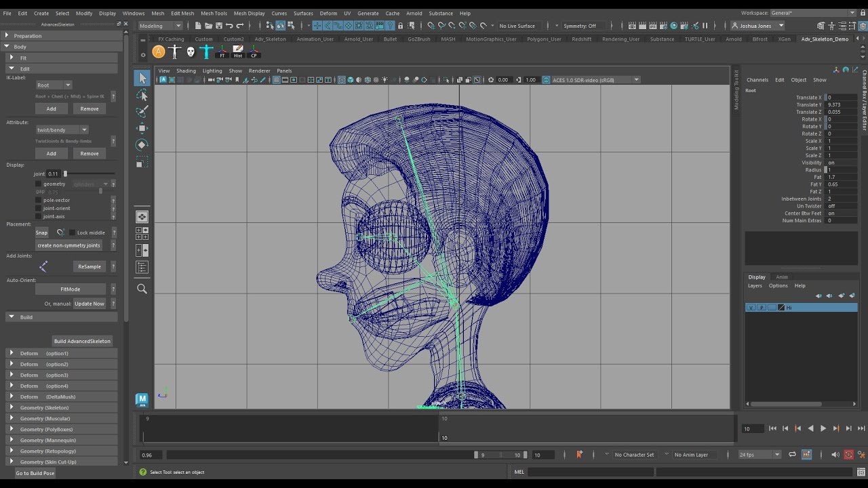Toggle layer visibility V box

[751, 308]
